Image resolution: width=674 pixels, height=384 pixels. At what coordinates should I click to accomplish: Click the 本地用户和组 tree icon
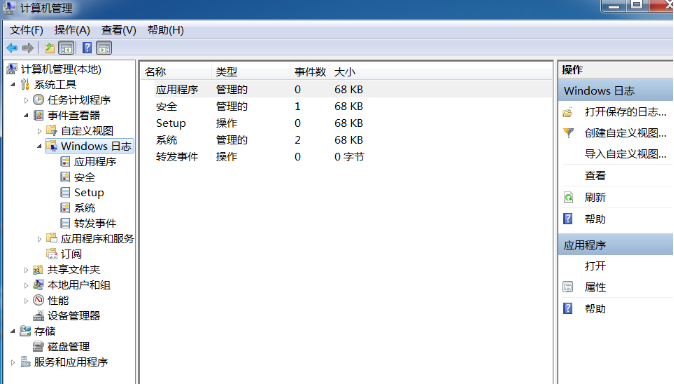coord(38,285)
